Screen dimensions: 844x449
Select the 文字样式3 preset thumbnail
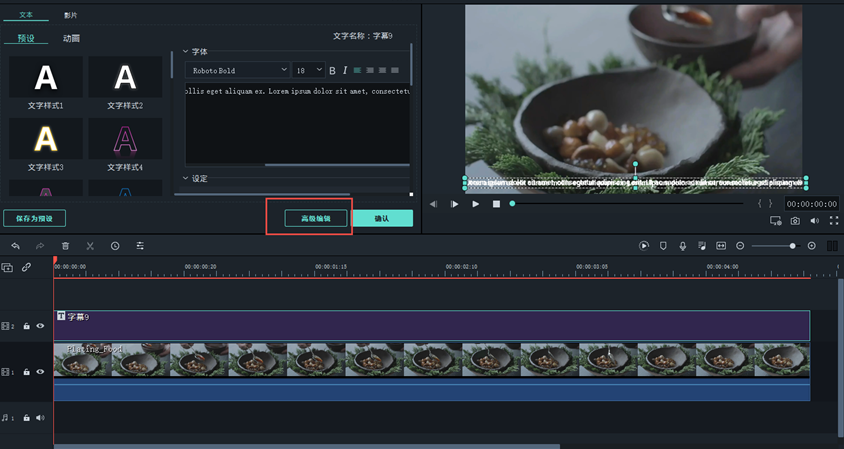coord(45,139)
